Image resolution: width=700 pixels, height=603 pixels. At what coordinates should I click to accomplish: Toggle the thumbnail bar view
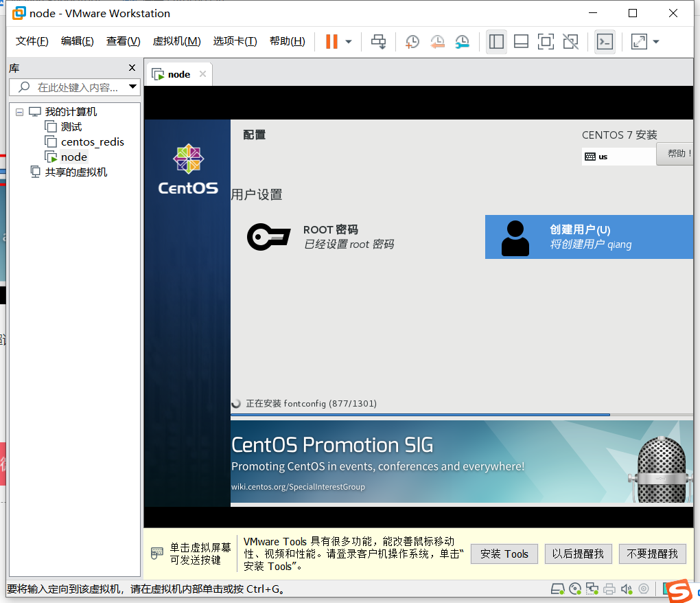[521, 41]
